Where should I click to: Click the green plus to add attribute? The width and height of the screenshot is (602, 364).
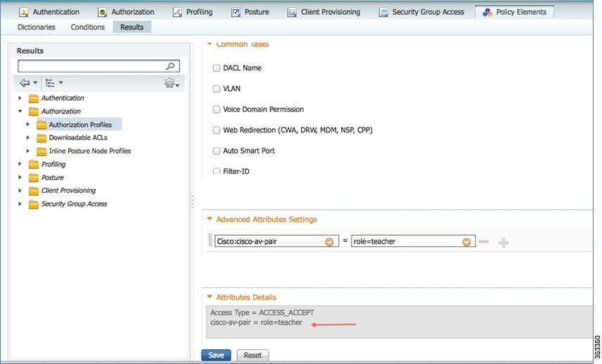click(503, 242)
